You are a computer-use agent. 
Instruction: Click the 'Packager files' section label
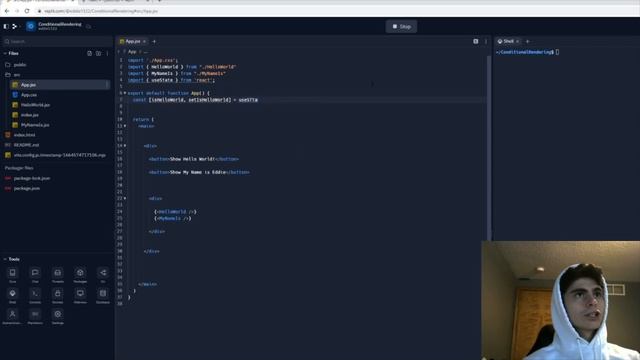pos(19,168)
